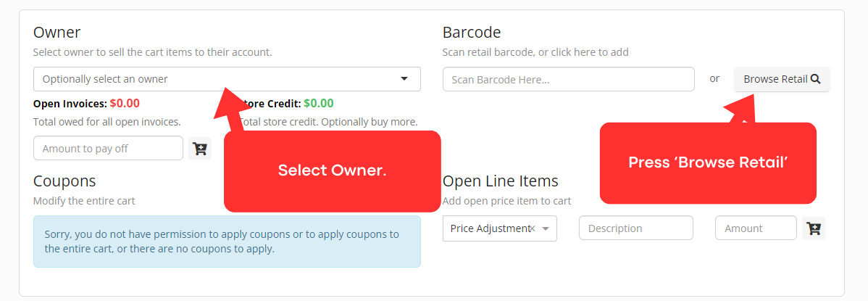Expand the owner dropdown arrow

tap(404, 79)
